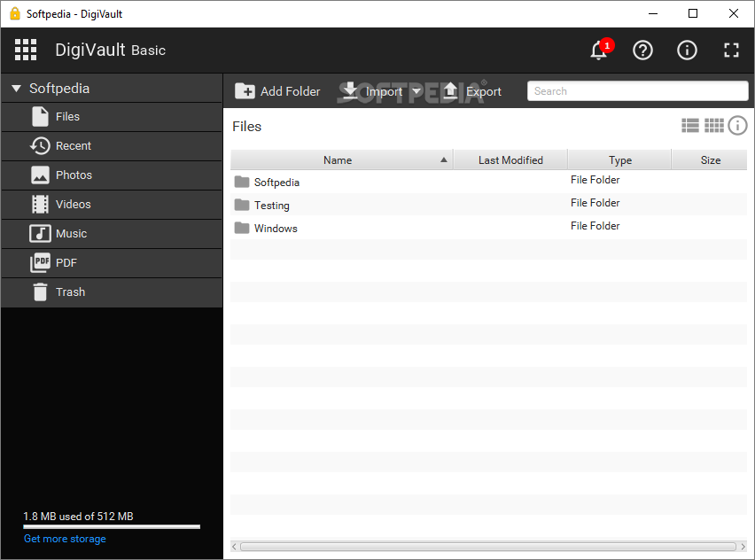Open the PDF section

pos(112,263)
